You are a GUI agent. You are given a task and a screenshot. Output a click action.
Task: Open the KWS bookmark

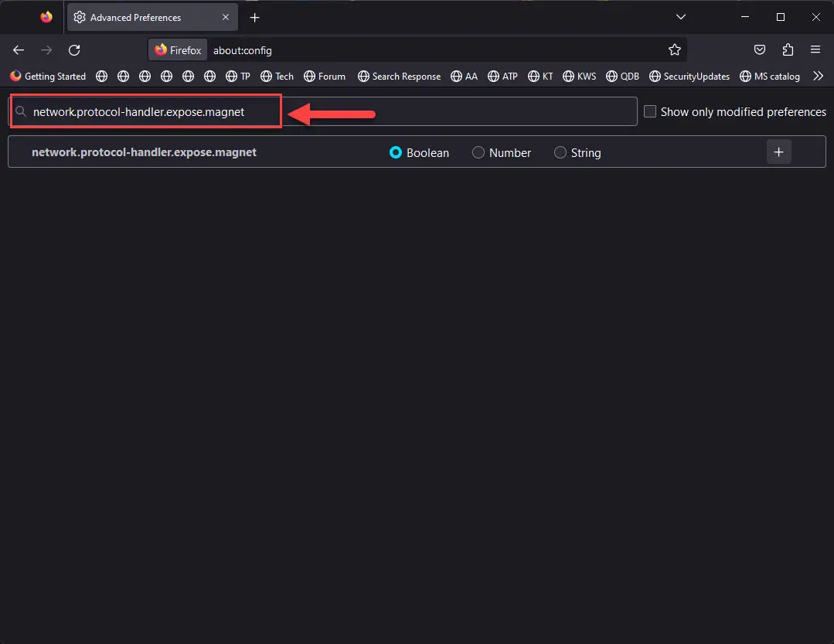[x=579, y=76]
